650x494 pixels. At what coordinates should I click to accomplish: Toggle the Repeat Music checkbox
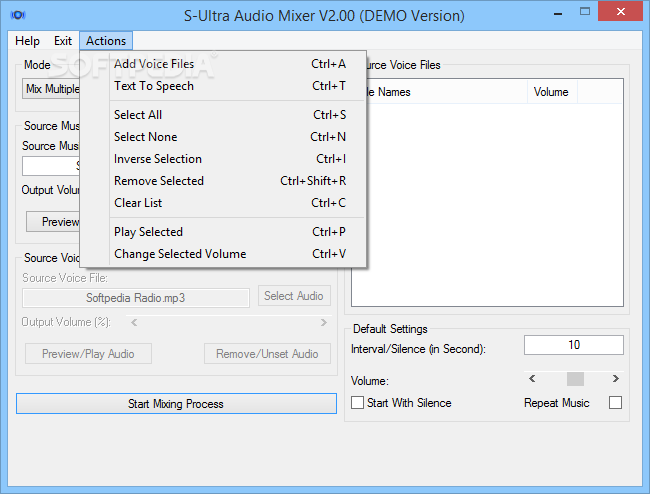[615, 403]
